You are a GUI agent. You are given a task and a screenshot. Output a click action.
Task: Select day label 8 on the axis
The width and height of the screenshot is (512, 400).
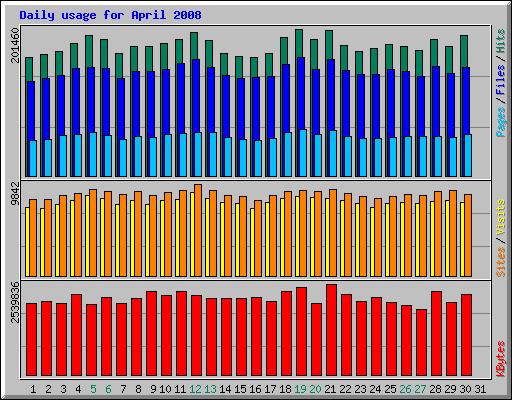[138, 389]
